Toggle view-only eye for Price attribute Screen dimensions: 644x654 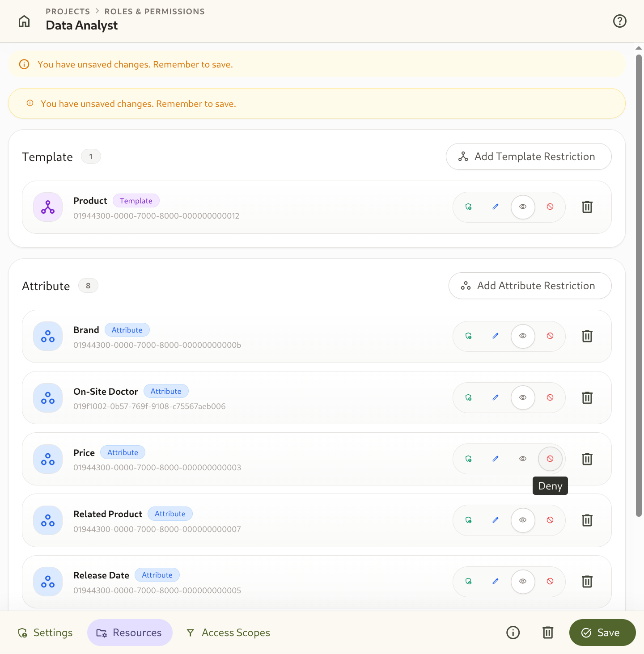point(523,459)
